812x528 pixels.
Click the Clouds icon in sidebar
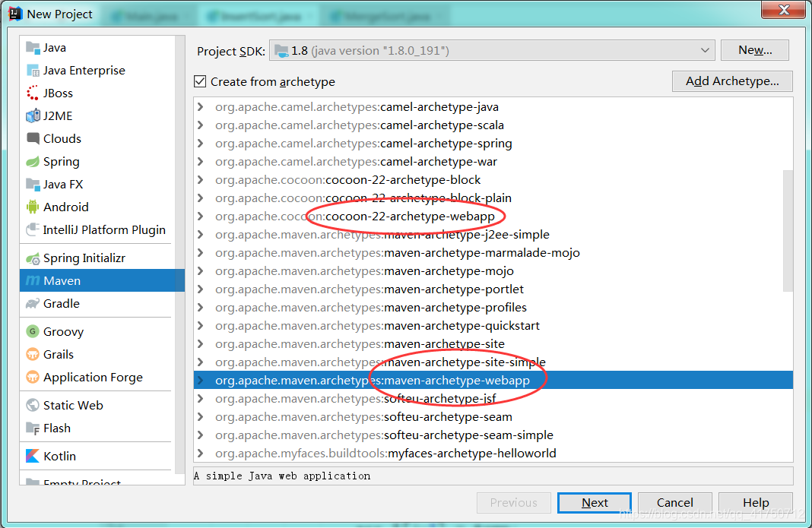point(33,139)
